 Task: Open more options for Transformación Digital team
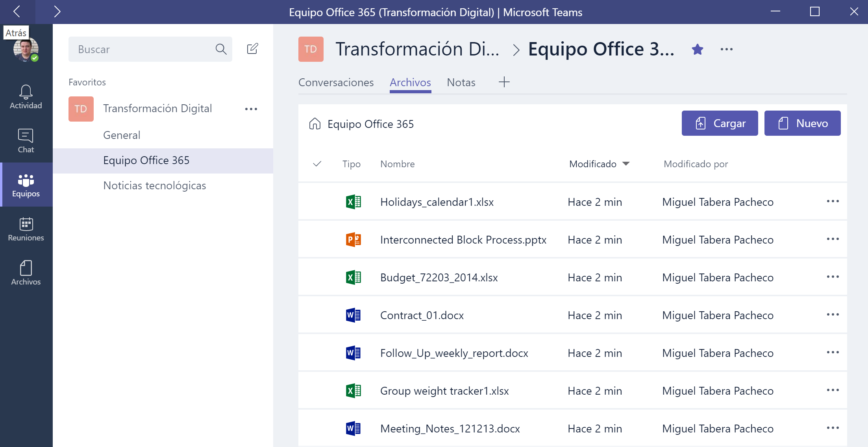point(251,109)
